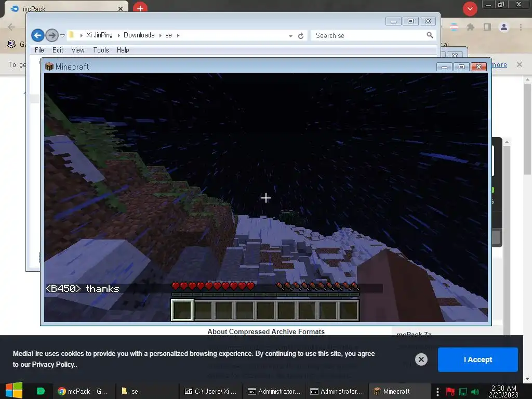Switch to the second Administrator command prompt taskbar item

coord(337,391)
